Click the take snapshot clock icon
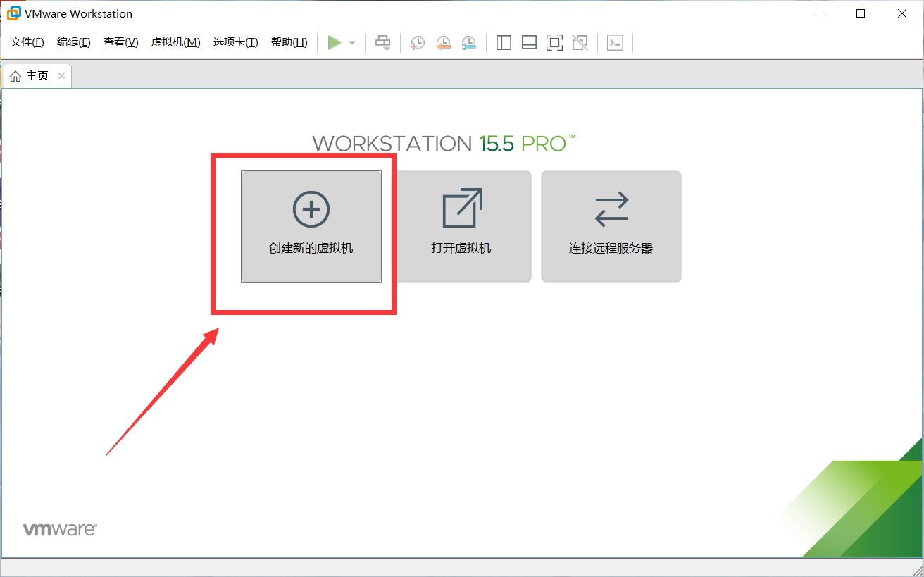924x577 pixels. coord(418,43)
